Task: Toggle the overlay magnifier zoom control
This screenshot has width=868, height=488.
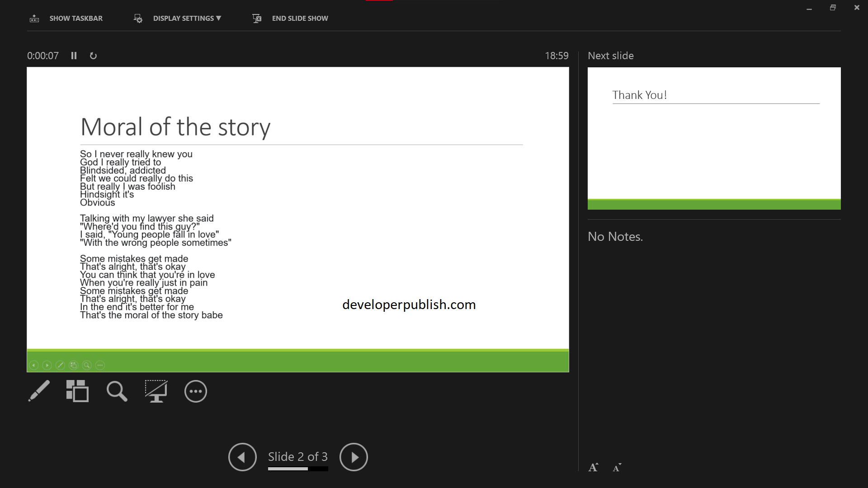Action: pyautogui.click(x=87, y=365)
